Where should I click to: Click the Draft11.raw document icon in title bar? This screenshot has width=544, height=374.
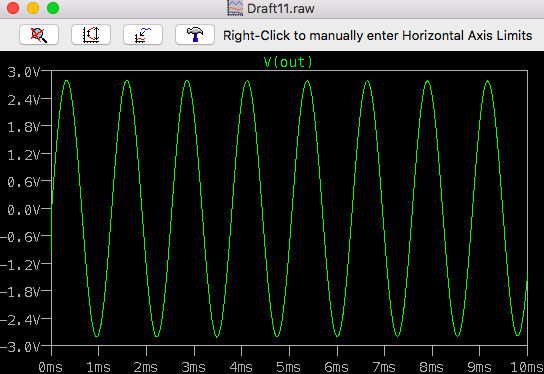tap(235, 8)
